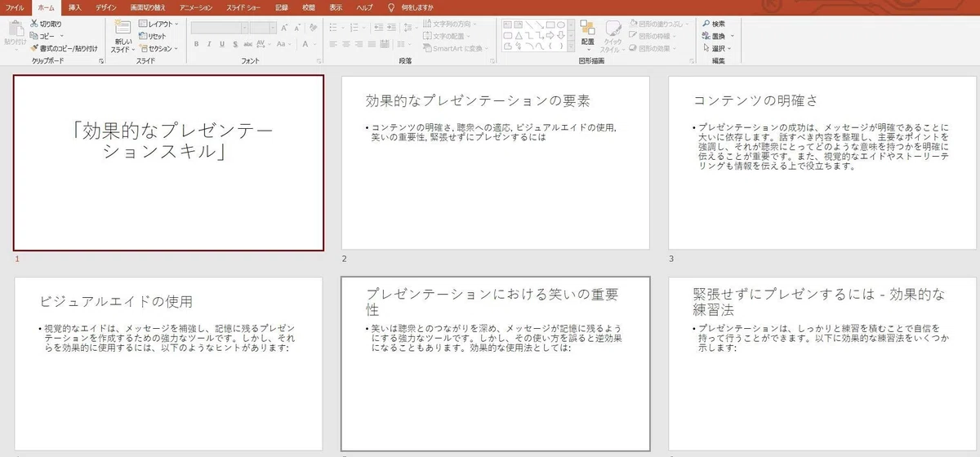Open the font size combo box
Viewport: 980px width, 457px height.
[263, 27]
